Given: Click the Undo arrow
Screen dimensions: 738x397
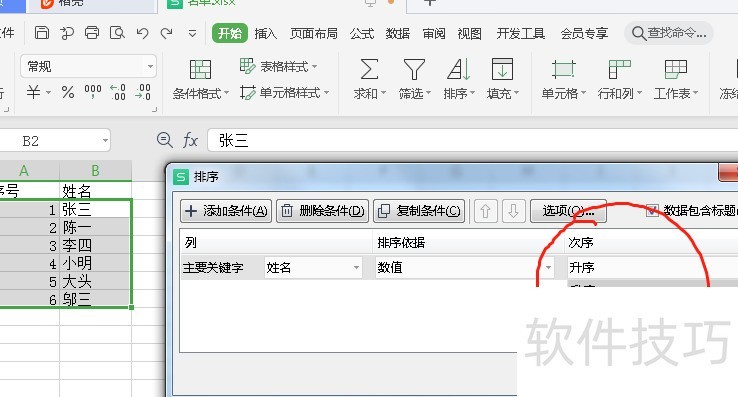Looking at the screenshot, I should tap(142, 33).
